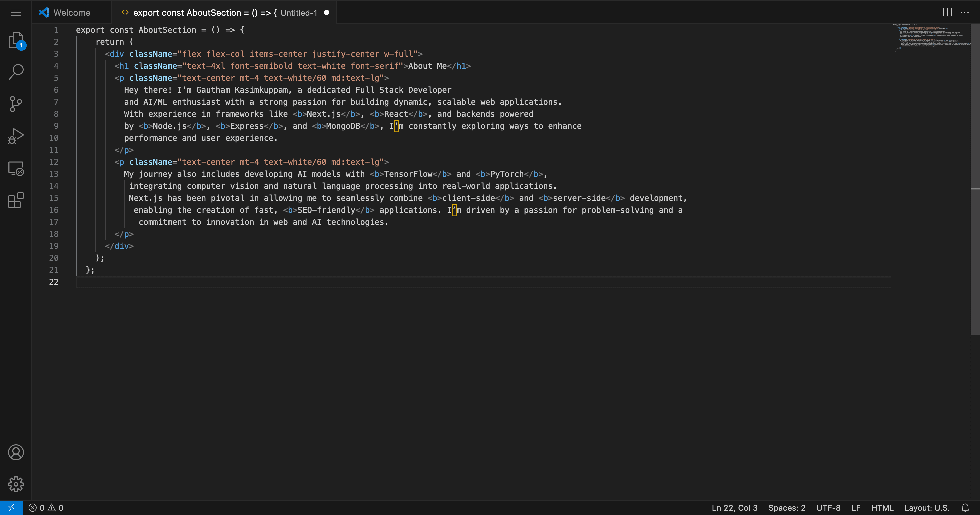Viewport: 980px width, 515px height.
Task: Click highlighted apostrophe in line 9 I'm
Action: coord(396,126)
